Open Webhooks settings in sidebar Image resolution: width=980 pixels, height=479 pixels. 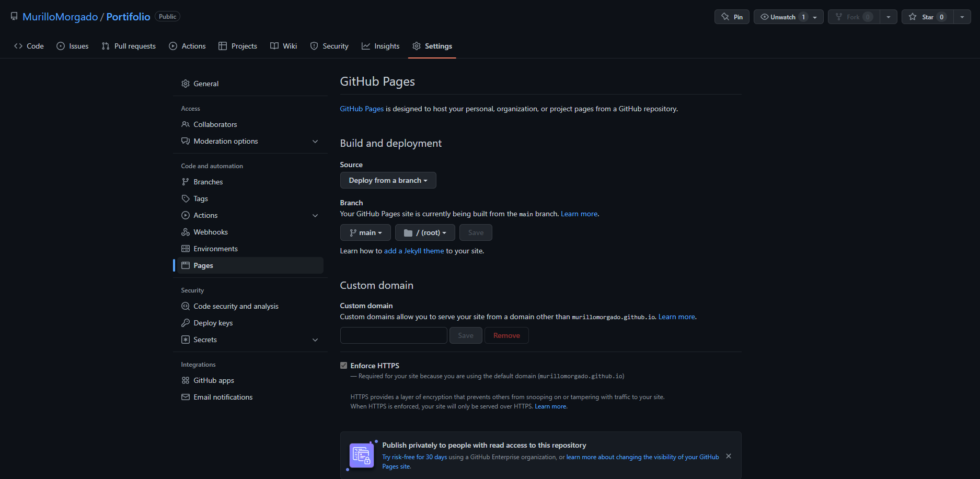250,232
